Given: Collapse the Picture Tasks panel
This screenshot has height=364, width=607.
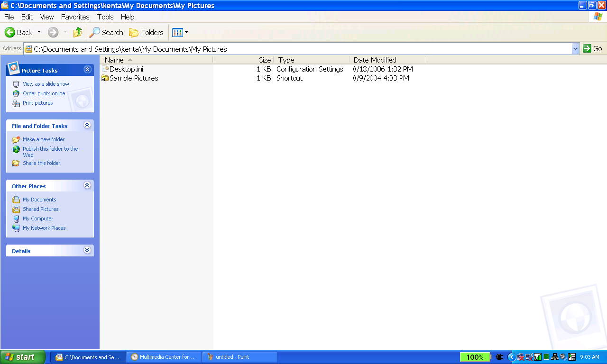Looking at the screenshot, I should (x=87, y=70).
